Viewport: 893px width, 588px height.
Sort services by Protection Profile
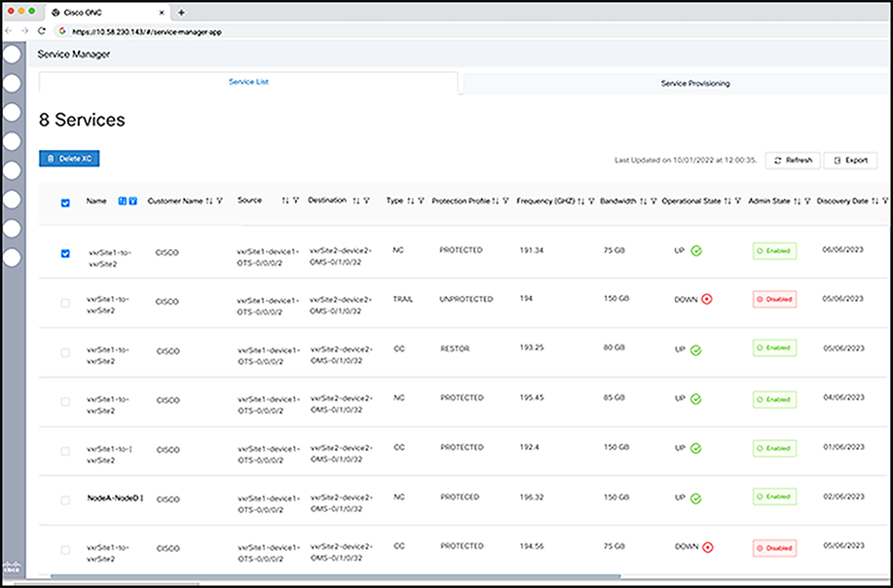point(496,201)
